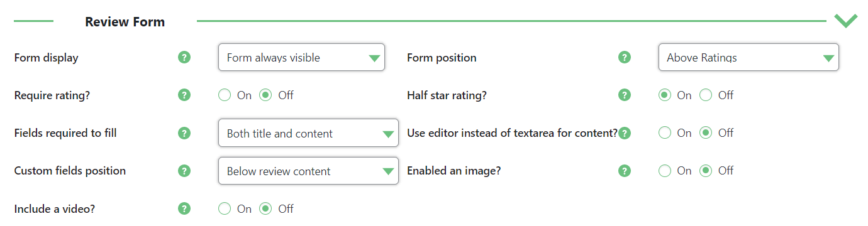Click help icon beside Form position
This screenshot has width=868, height=226.
[x=624, y=58]
